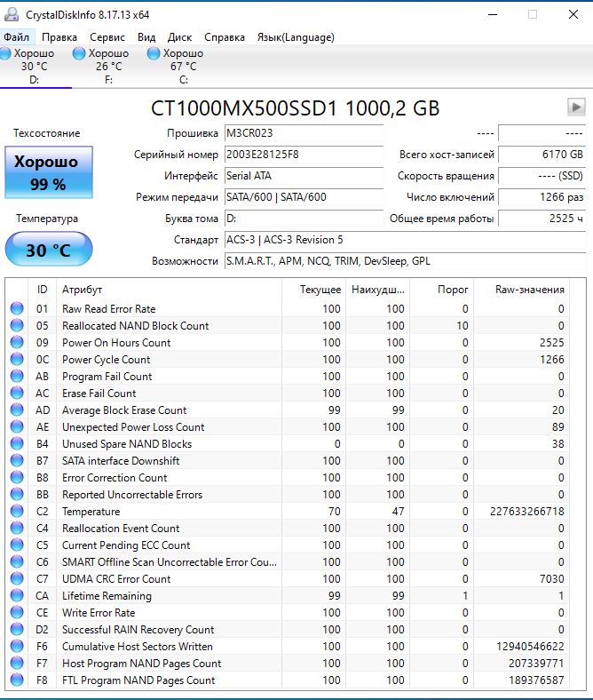593x700 pixels.
Task: Click status icon of SATA interface Downshift
Action: pyautogui.click(x=17, y=460)
